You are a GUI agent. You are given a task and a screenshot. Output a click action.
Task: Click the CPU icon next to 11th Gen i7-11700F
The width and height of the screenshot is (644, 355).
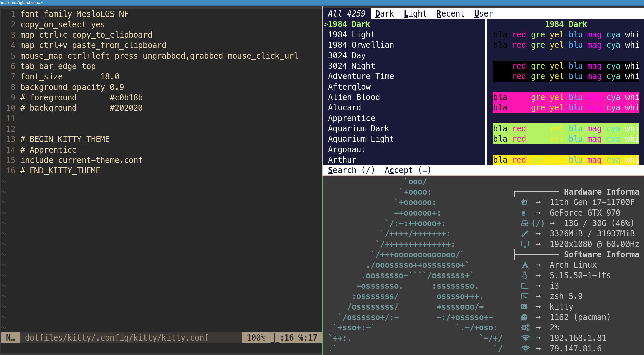(x=524, y=202)
